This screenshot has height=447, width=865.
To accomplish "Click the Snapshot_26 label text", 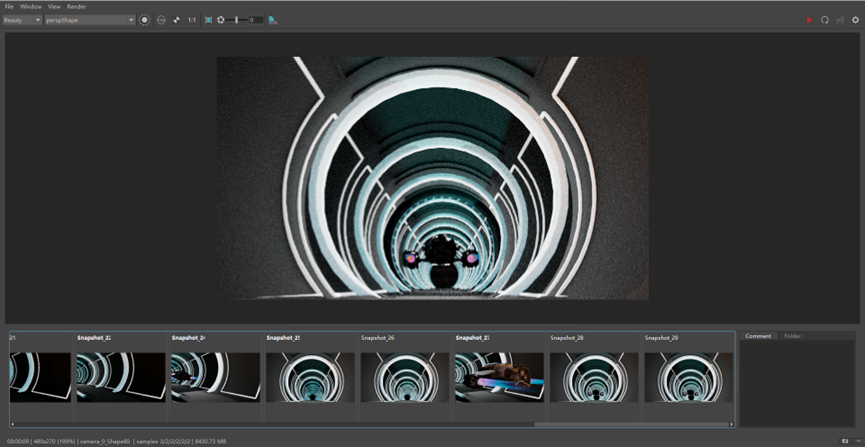I will pyautogui.click(x=378, y=338).
